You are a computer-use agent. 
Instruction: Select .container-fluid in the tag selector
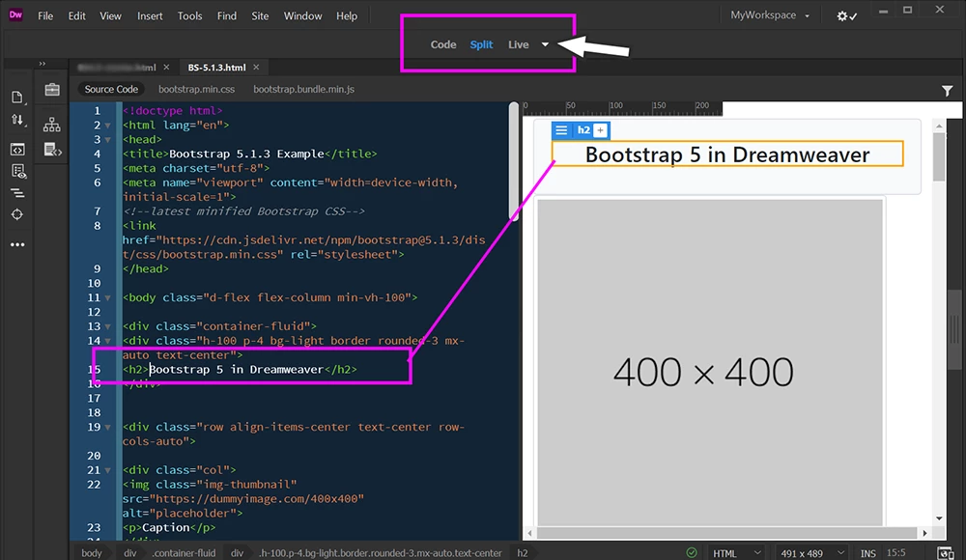[184, 553]
